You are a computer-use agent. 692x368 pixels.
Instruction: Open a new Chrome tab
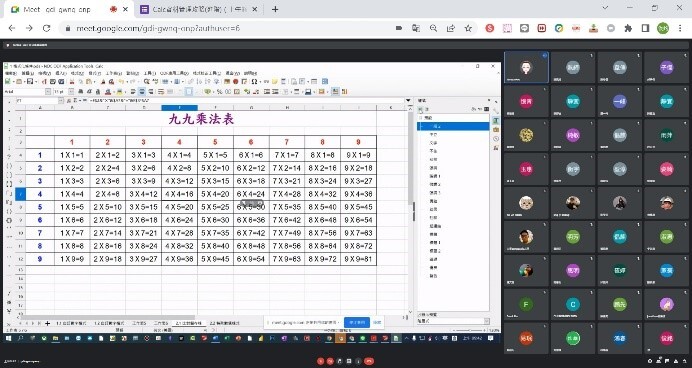pyautogui.click(x=275, y=9)
